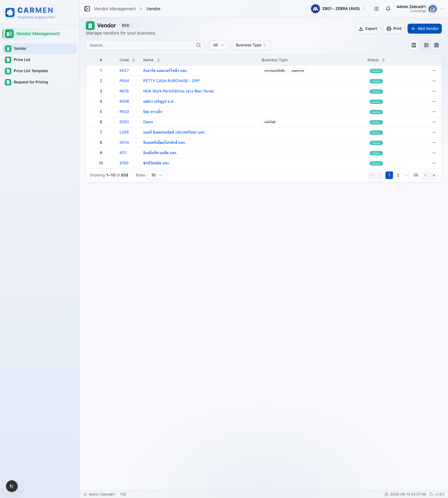Select Vendor in sidebar
Image resolution: width=448 pixels, height=498 pixels.
click(x=40, y=49)
